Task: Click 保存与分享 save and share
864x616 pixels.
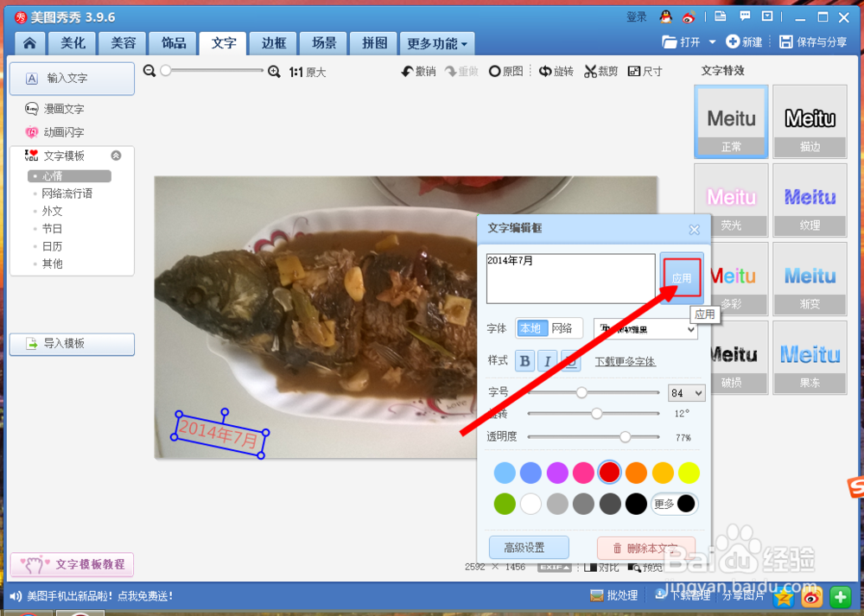Action: coord(813,41)
